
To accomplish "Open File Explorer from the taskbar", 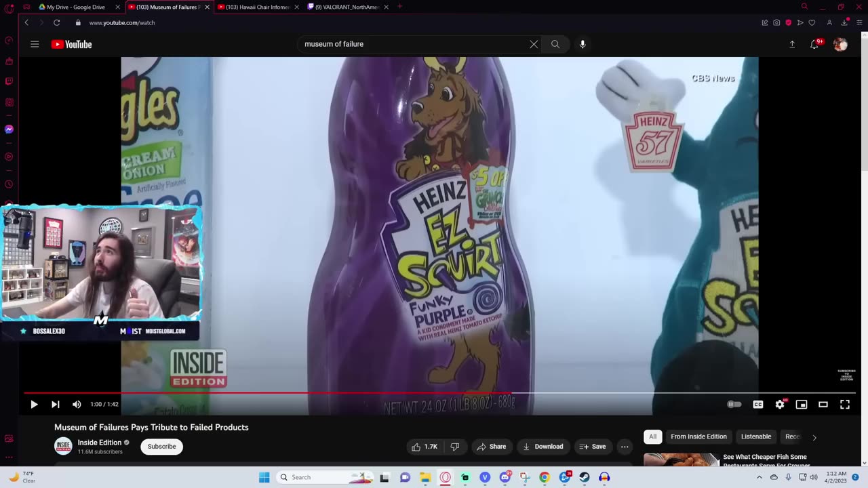I will click(425, 477).
